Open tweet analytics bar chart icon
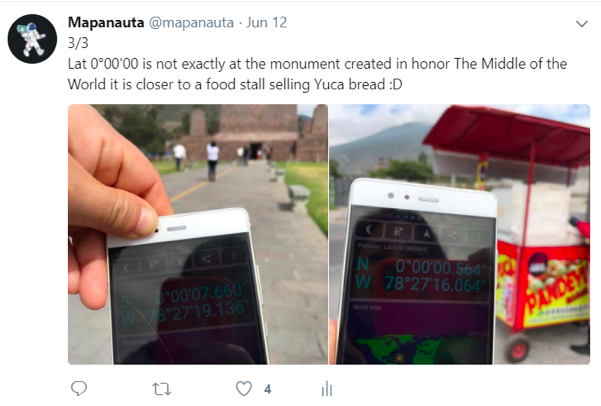Screen dimensions: 601x406 coord(327,389)
